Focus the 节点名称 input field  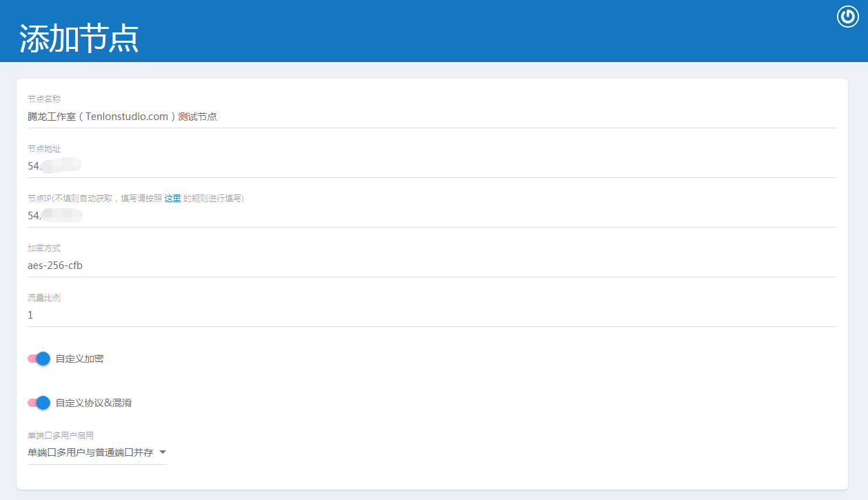pyautogui.click(x=432, y=117)
